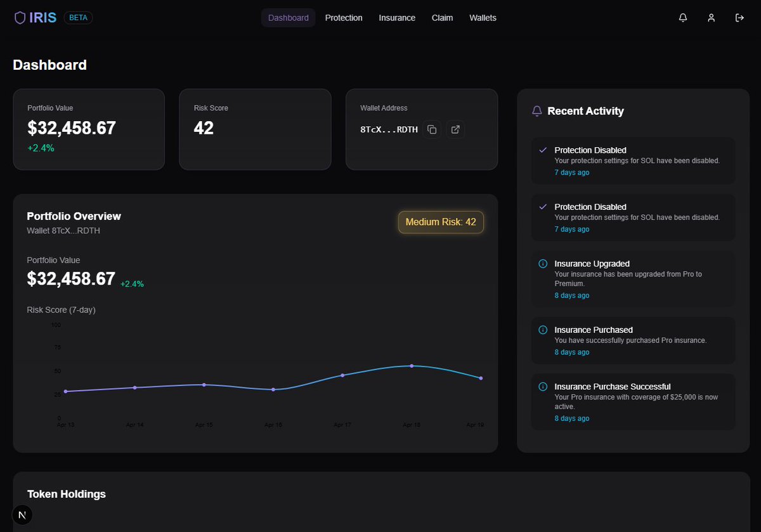Navigate to the Wallets tab

483,18
